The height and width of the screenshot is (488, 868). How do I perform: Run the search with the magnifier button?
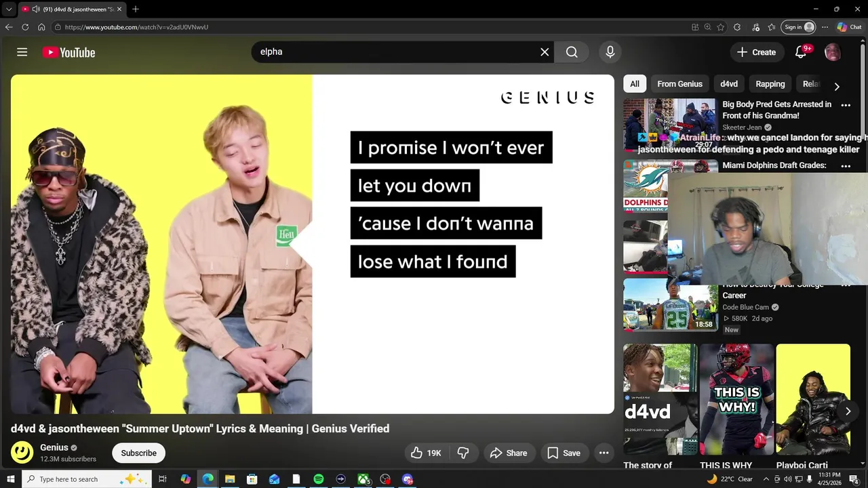tap(572, 52)
